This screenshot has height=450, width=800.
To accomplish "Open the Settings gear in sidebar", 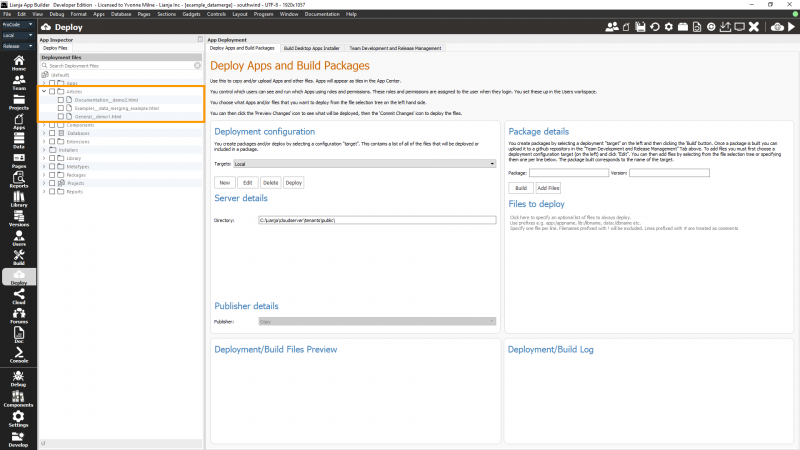I will click(x=18, y=419).
